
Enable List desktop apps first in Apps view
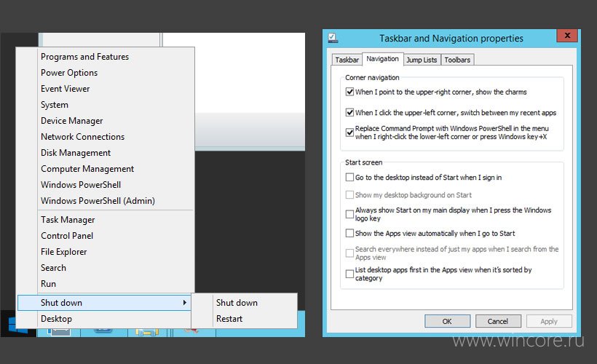click(349, 274)
